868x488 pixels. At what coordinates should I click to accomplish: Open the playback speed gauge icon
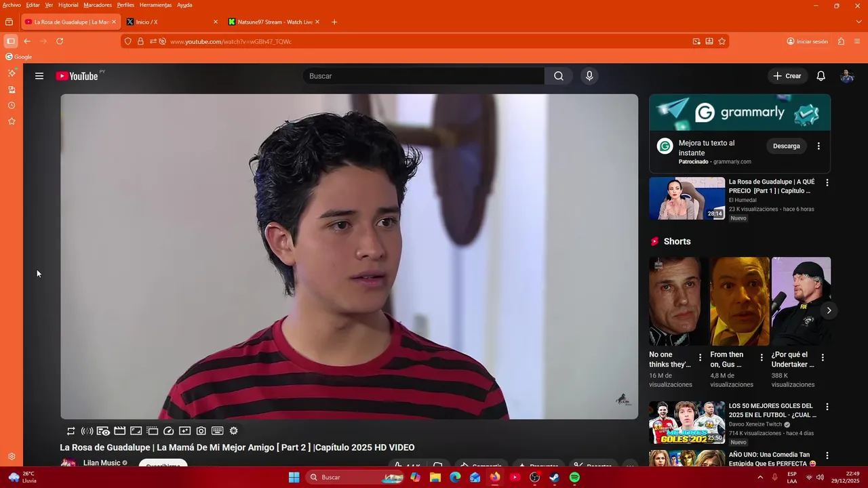click(x=168, y=431)
